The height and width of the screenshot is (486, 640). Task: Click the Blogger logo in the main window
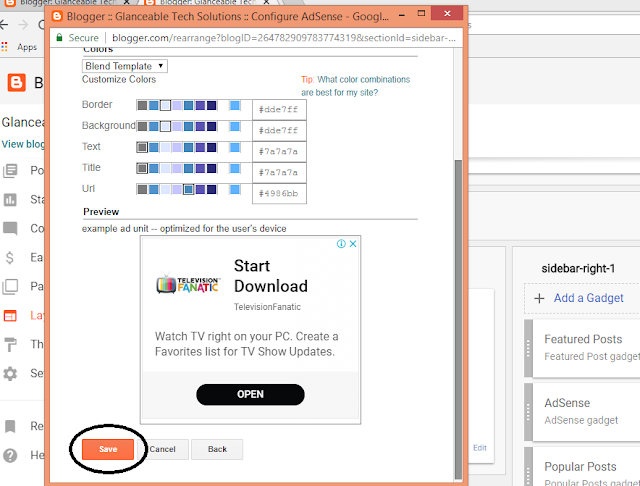tap(17, 83)
